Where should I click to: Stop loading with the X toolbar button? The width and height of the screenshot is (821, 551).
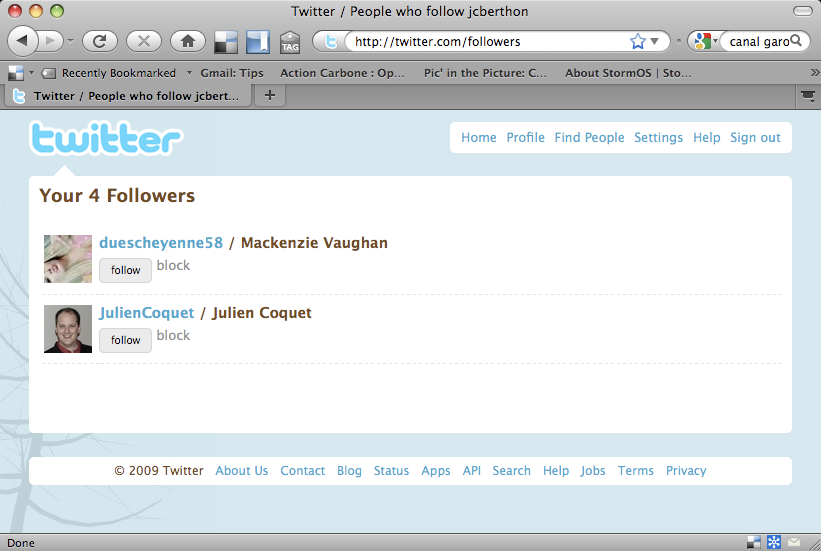[x=143, y=41]
